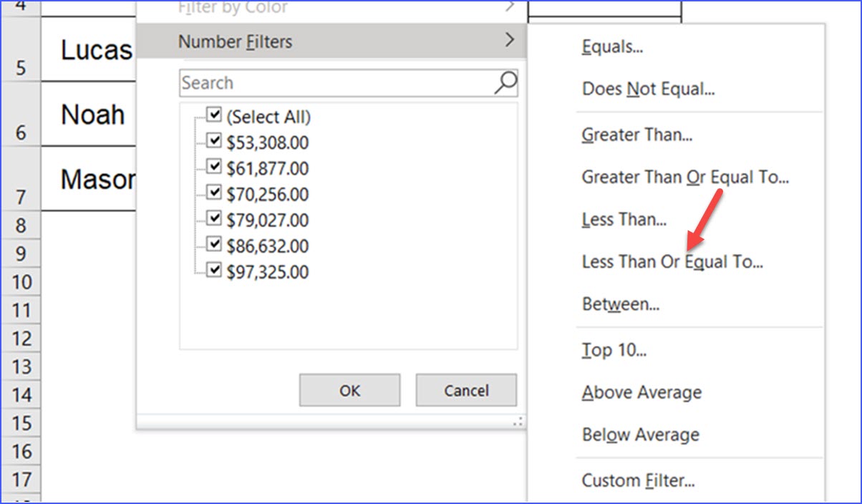Click the search magnifier icon

[x=505, y=83]
